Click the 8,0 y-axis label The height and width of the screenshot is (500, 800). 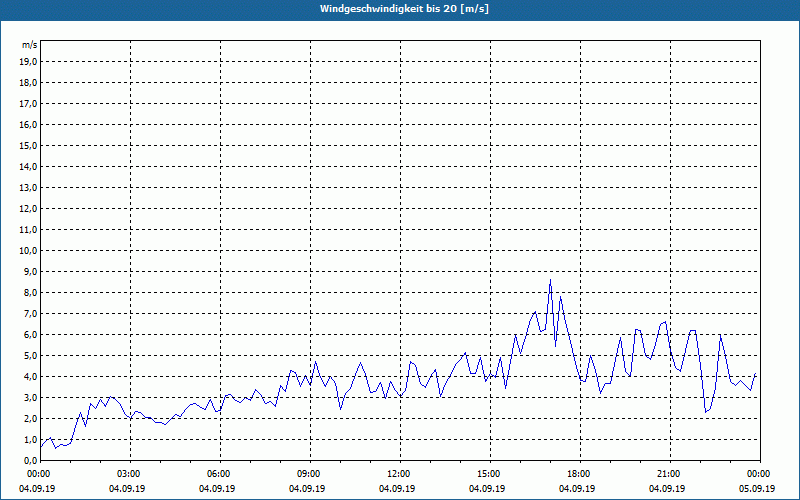pyautogui.click(x=30, y=292)
